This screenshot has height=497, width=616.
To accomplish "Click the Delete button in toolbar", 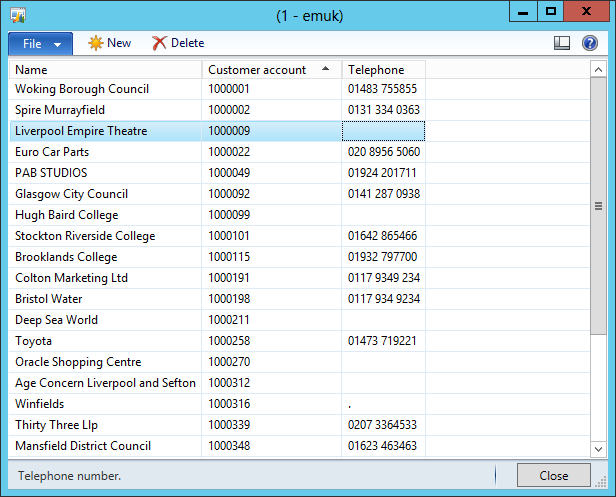I will point(178,43).
